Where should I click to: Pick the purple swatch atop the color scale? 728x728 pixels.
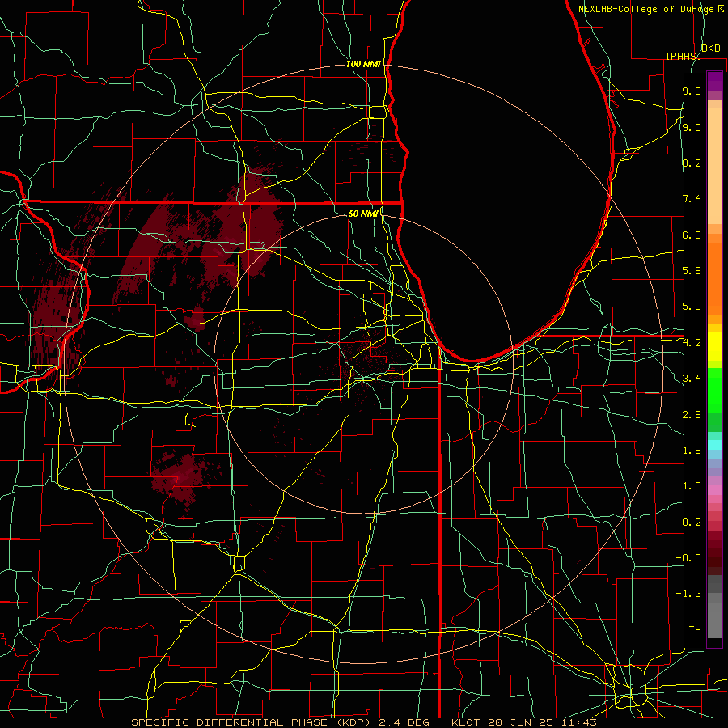pyautogui.click(x=714, y=81)
